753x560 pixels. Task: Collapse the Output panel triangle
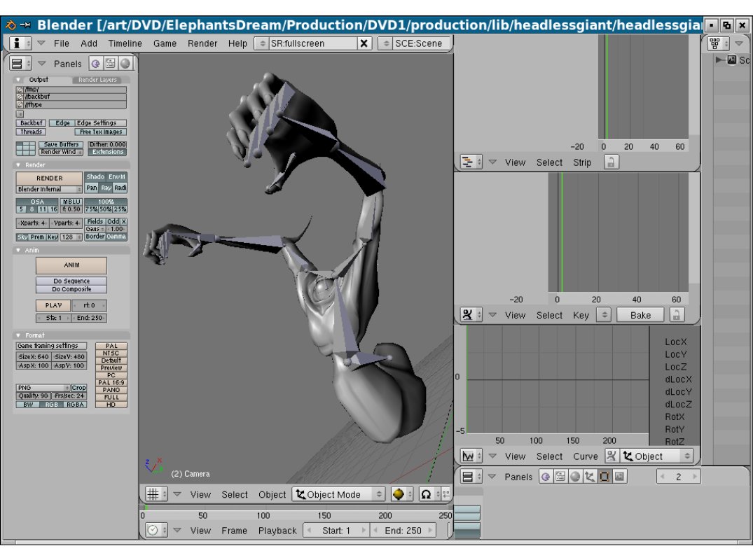(18, 80)
